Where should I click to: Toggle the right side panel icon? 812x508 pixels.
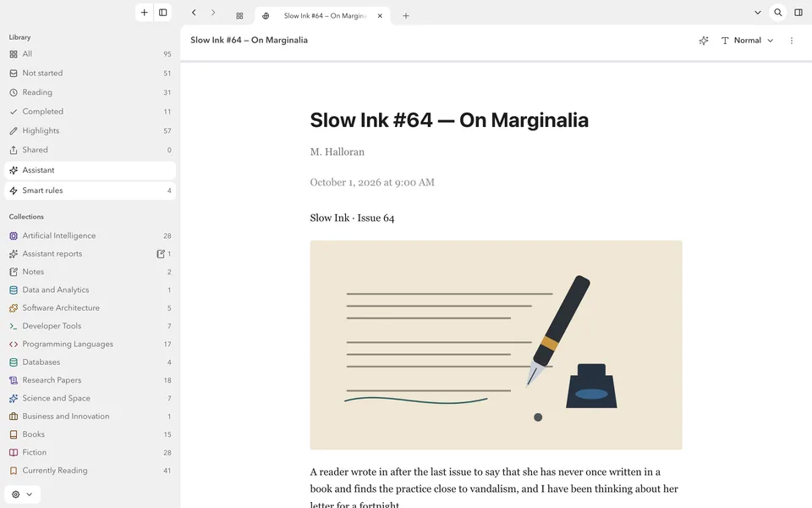pos(798,13)
